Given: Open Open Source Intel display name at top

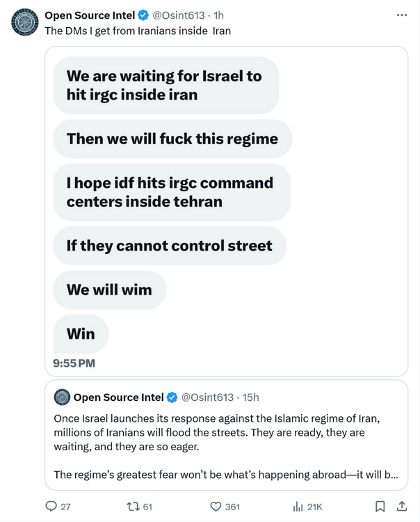Looking at the screenshot, I should click(90, 15).
